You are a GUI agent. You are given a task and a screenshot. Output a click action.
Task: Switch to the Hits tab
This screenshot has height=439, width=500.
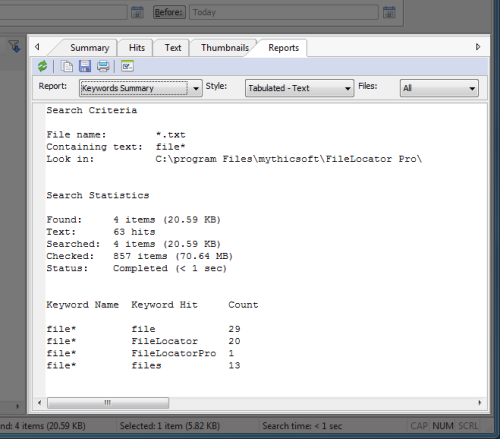[137, 48]
